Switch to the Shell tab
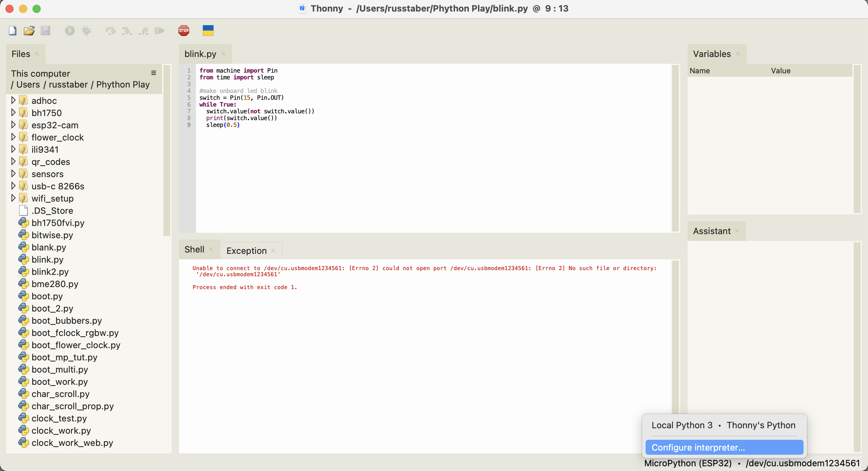868x471 pixels. pyautogui.click(x=194, y=249)
